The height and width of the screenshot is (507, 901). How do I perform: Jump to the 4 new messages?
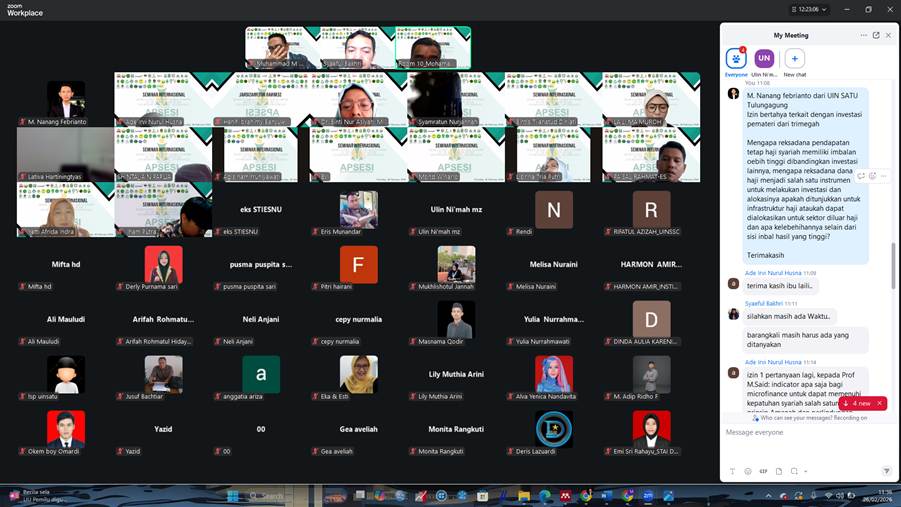[x=858, y=403]
